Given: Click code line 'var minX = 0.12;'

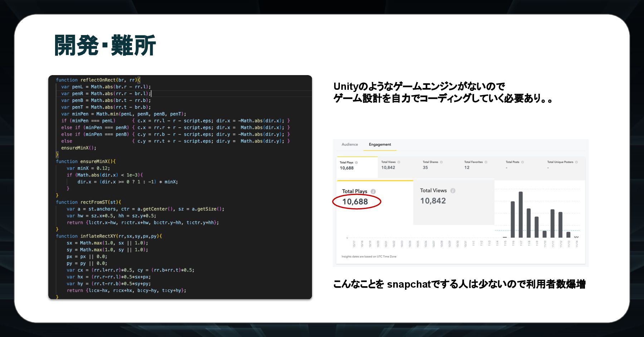Looking at the screenshot, I should (x=88, y=168).
